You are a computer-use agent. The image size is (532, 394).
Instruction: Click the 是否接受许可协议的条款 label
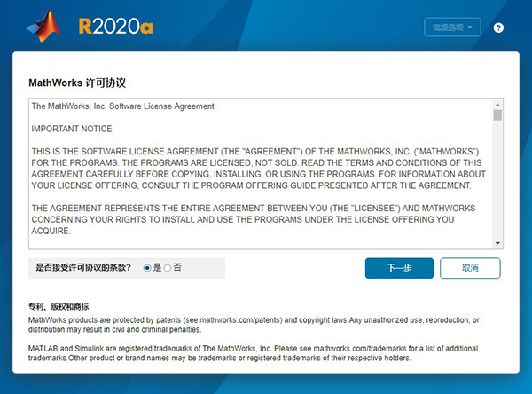point(85,267)
